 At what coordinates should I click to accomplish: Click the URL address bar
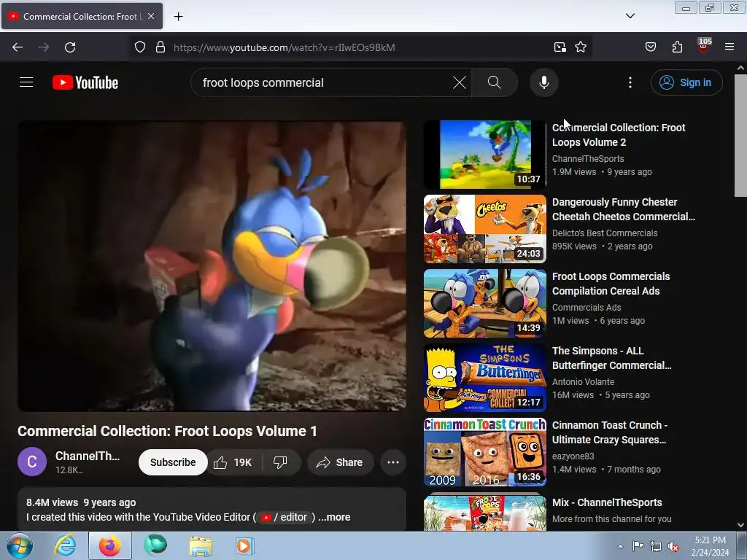(360, 47)
